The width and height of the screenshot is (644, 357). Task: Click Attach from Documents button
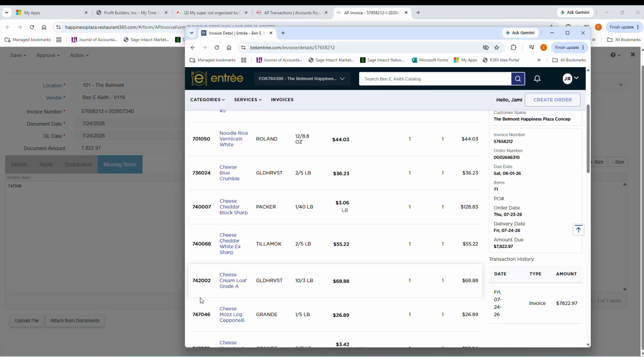75,321
